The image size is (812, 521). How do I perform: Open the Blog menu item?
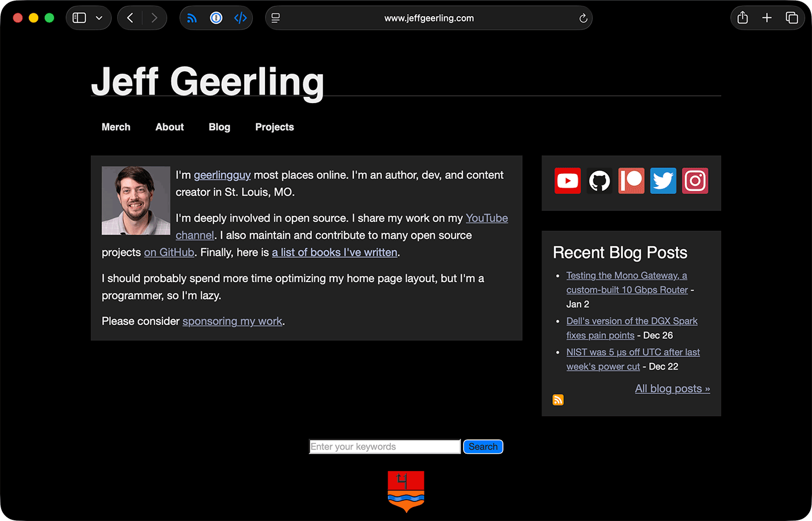pos(219,127)
